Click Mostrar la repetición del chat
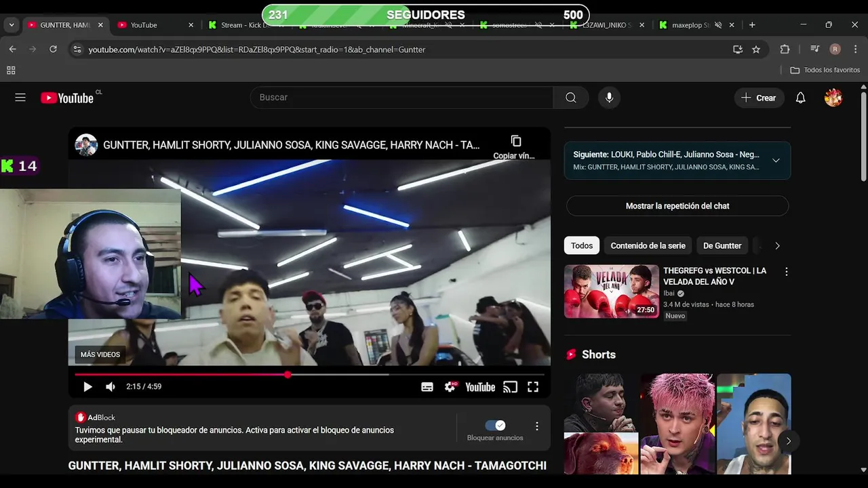868x488 pixels. [x=677, y=206]
